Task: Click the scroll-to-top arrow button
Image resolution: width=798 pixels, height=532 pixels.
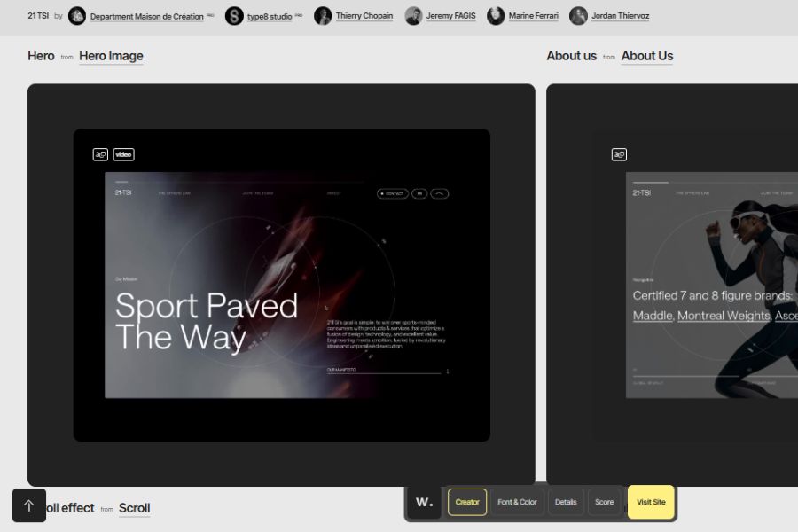Action: 28,505
